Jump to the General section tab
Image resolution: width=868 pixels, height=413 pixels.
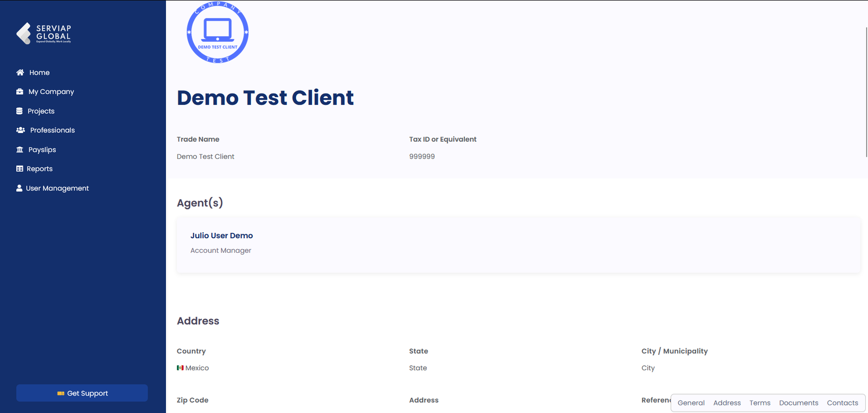(691, 403)
